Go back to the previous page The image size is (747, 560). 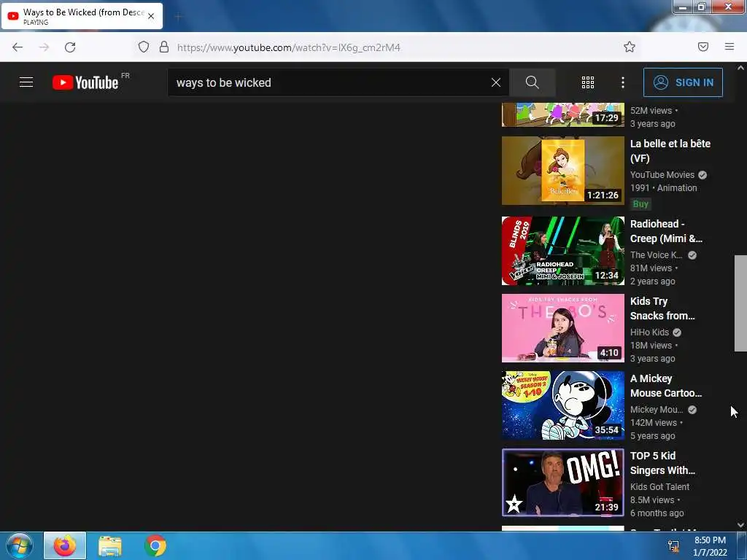[18, 47]
